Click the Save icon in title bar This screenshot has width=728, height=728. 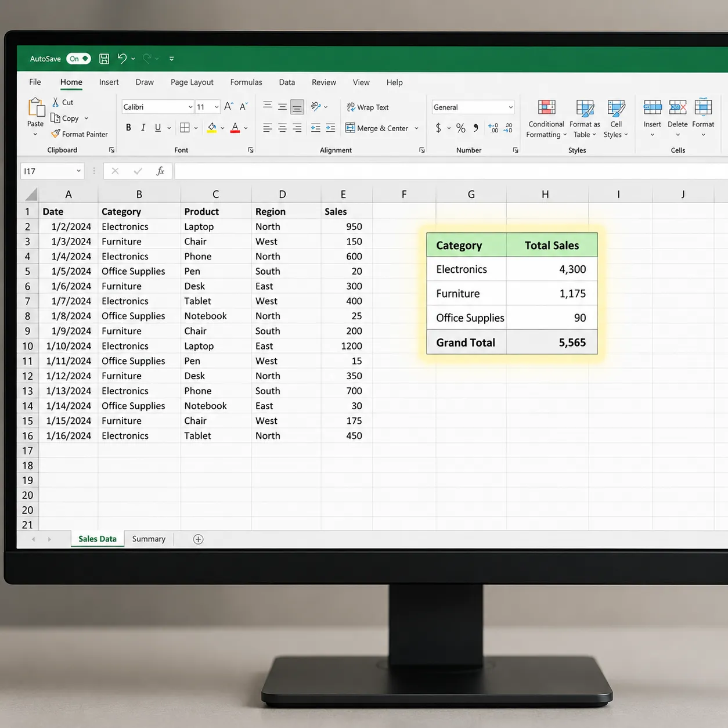104,59
